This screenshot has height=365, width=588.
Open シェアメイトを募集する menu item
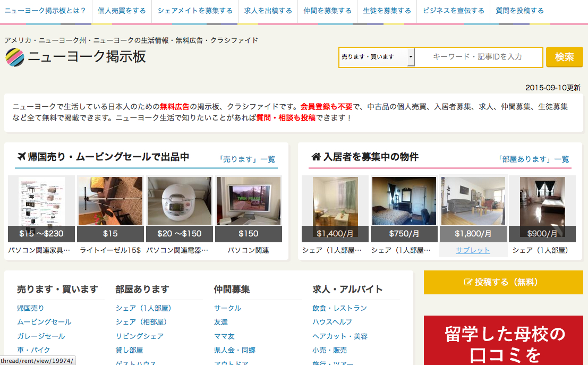195,11
